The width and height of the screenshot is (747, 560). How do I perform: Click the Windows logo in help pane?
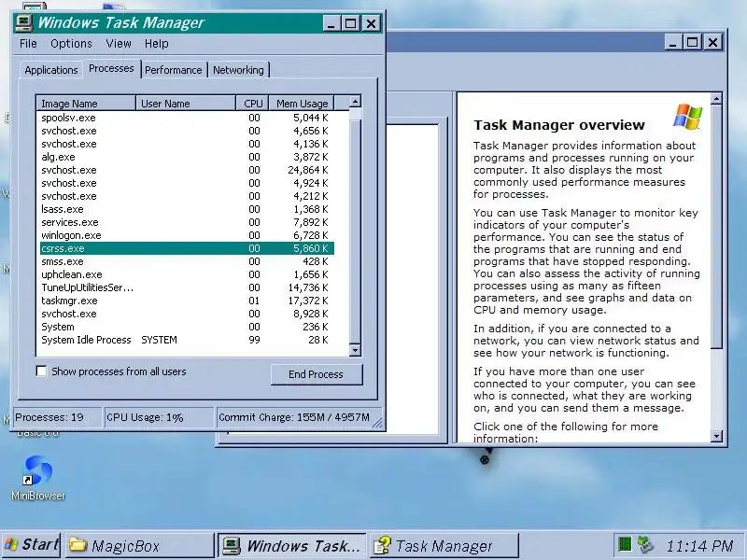tap(687, 116)
